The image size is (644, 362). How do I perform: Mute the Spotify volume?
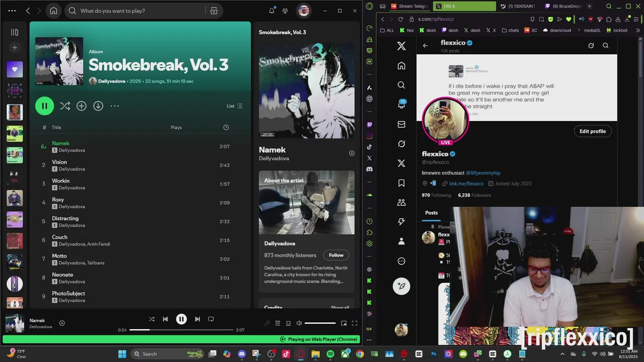tap(299, 323)
